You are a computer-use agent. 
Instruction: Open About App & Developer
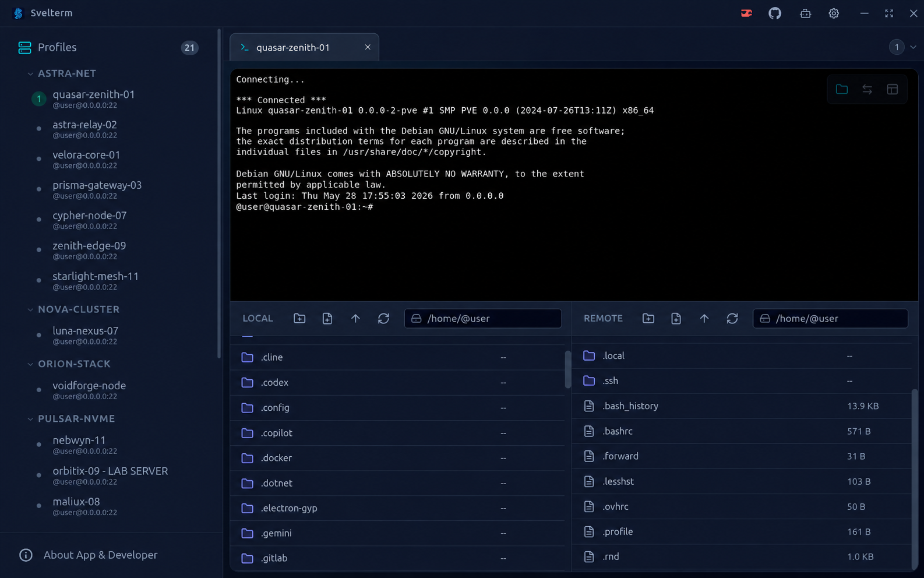pos(100,555)
